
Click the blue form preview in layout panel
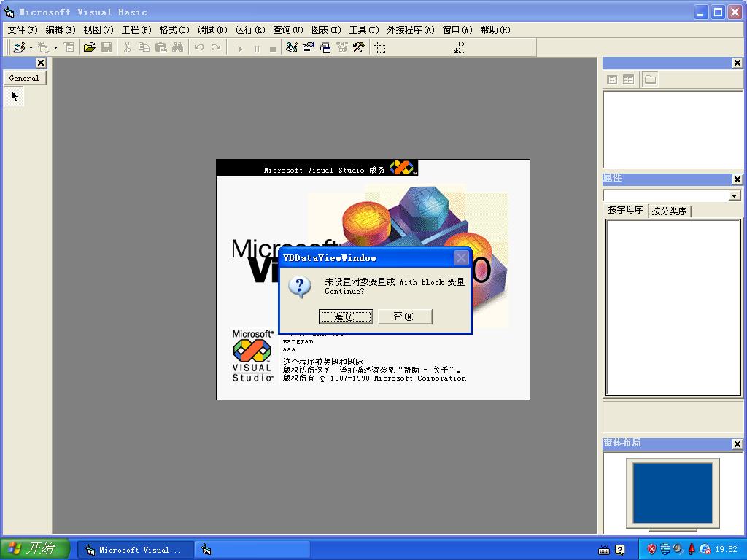coord(672,493)
